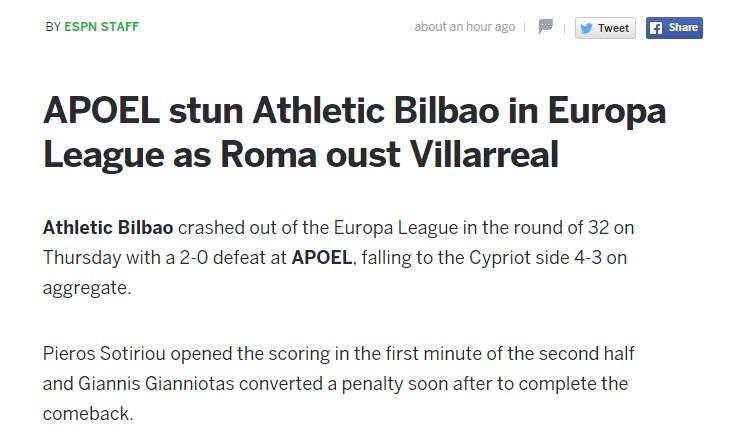Click the article headline starting with 'APOEL stun'
Image resolution: width=753 pixels, height=436 pixels.
354,132
